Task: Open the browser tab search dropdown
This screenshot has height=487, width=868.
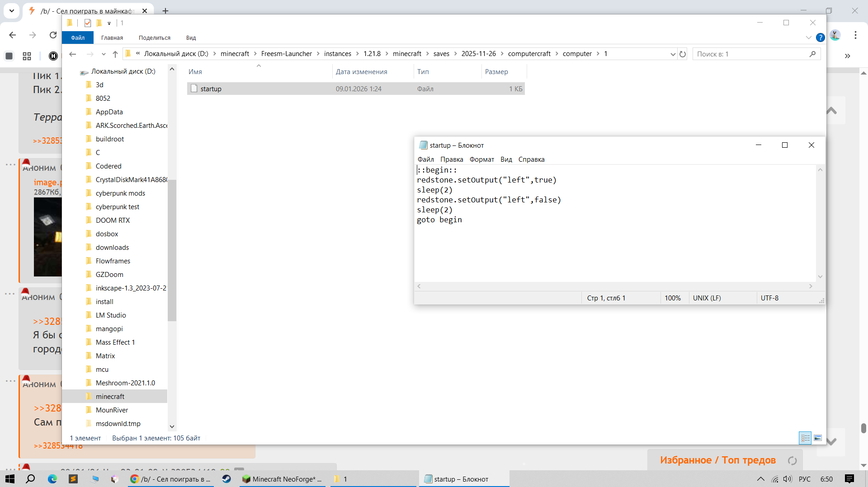Action: coord(12,11)
